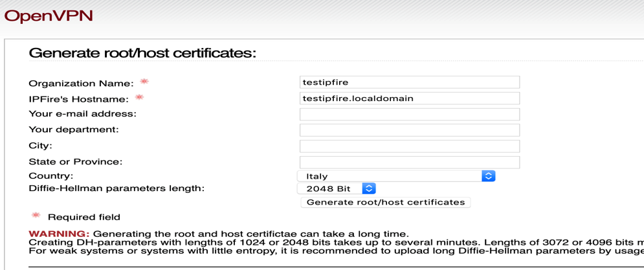This screenshot has height=270, width=644.
Task: Click the 'Required field' legend text
Action: (x=84, y=217)
